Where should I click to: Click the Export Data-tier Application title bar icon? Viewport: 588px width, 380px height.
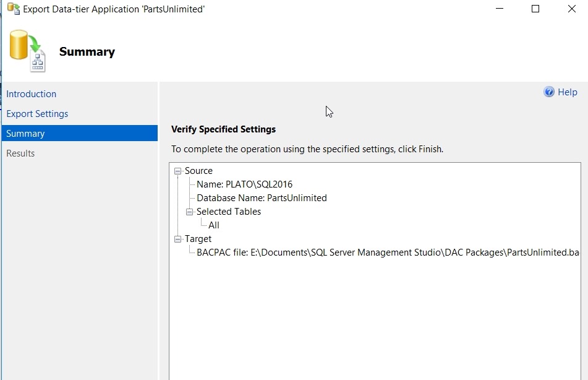pos(13,9)
